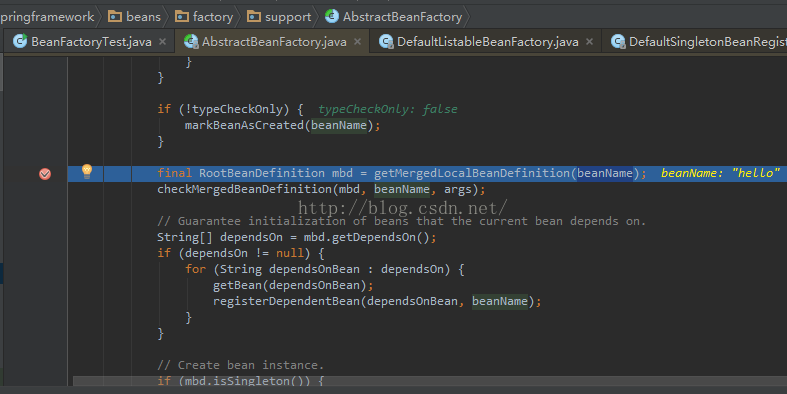
Task: Click checkMergedBeanDefinition method call
Action: pos(244,189)
